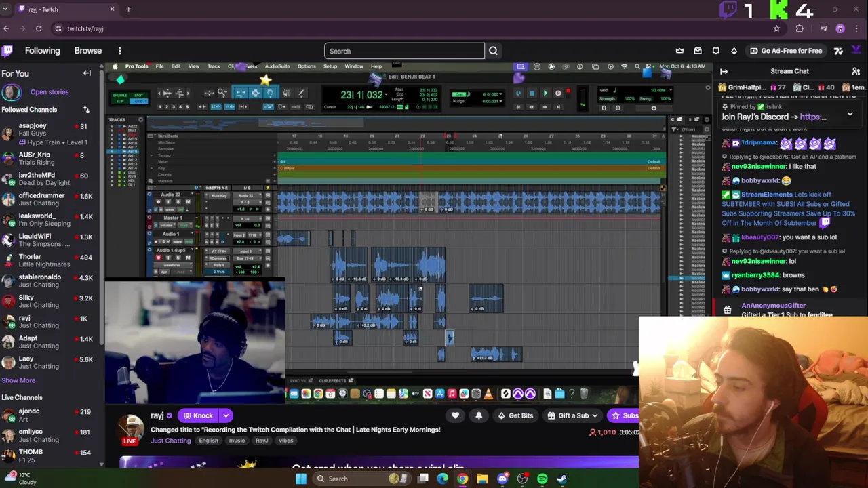Open Microsoft Edge from the taskbar
This screenshot has width=868, height=488.
tap(443, 479)
